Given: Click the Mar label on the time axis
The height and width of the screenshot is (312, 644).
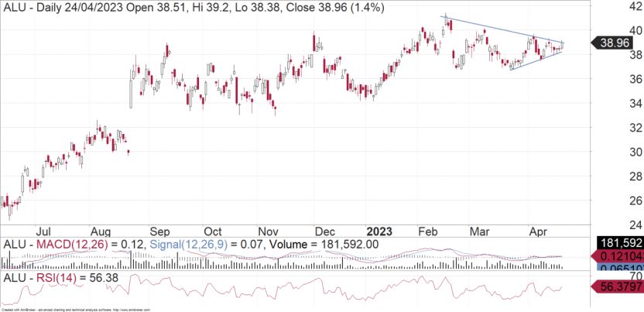Looking at the screenshot, I should click(480, 231).
